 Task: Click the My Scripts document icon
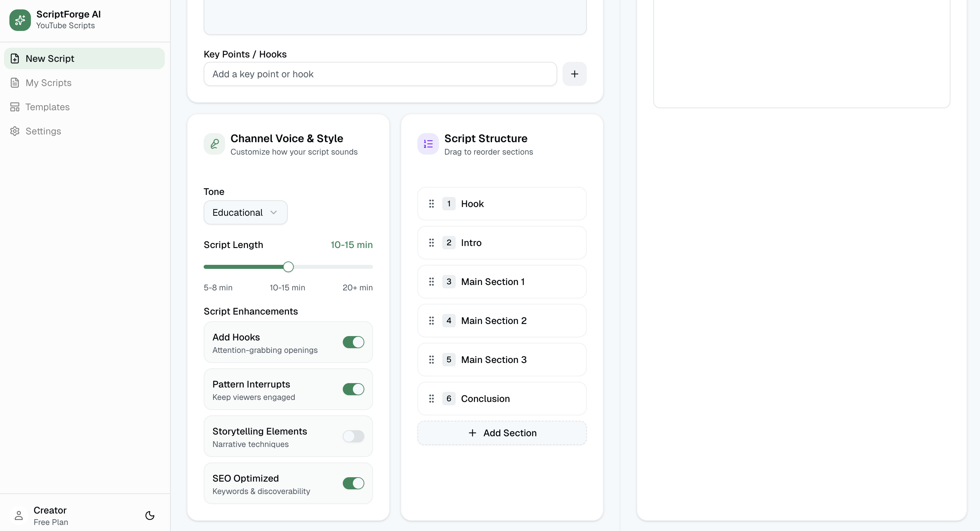[15, 83]
